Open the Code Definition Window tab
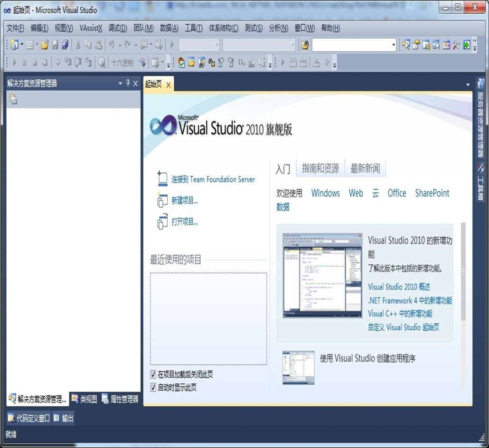The image size is (489, 448). click(x=28, y=418)
